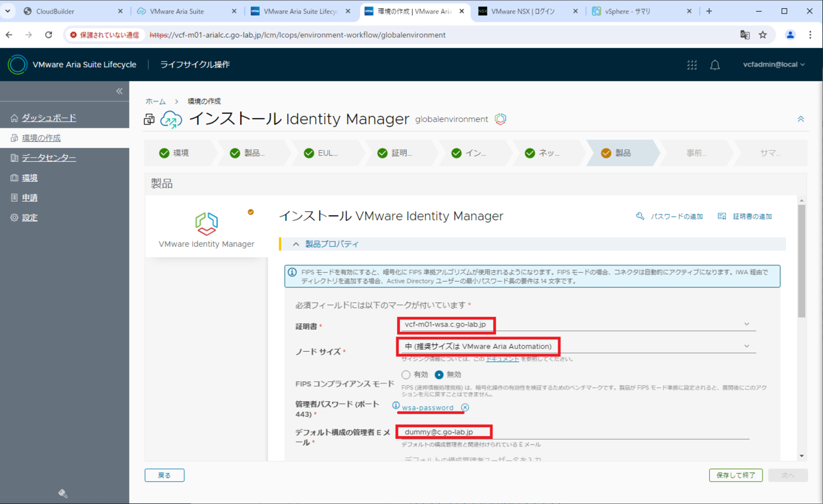Open 設定 in the sidebar
823x504 pixels.
(x=29, y=217)
